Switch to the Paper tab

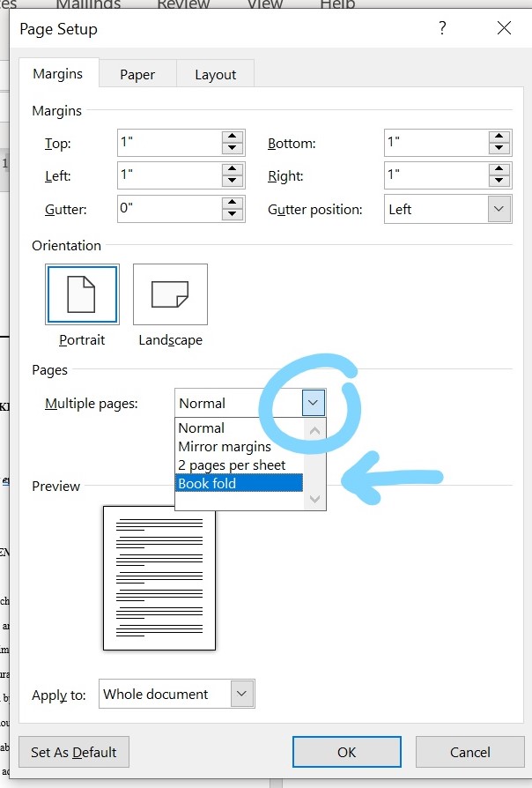click(x=137, y=75)
